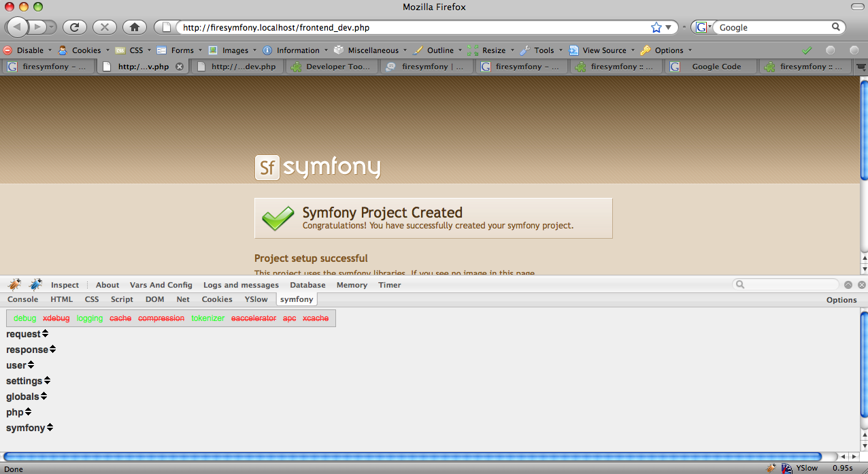Select the blue bug icon next to it
Image resolution: width=868 pixels, height=474 pixels.
tap(35, 284)
